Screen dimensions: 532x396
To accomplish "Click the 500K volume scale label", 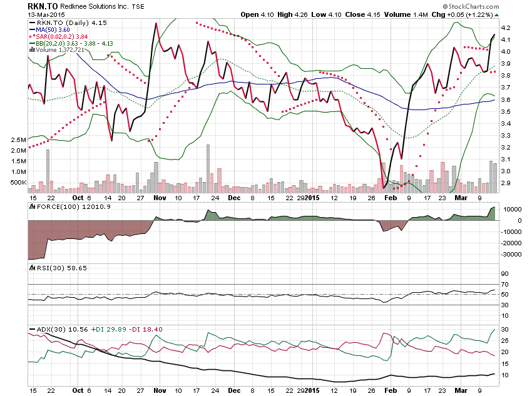I will point(18,183).
